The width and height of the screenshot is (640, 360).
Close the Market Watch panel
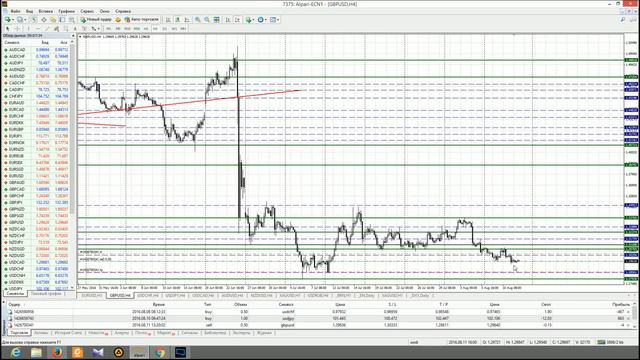(x=73, y=36)
